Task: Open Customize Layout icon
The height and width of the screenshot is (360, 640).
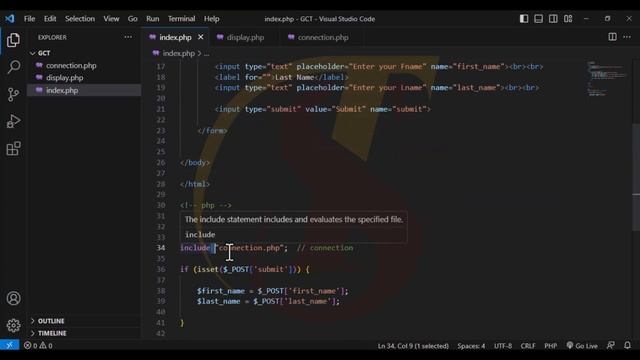Action: (x=568, y=19)
